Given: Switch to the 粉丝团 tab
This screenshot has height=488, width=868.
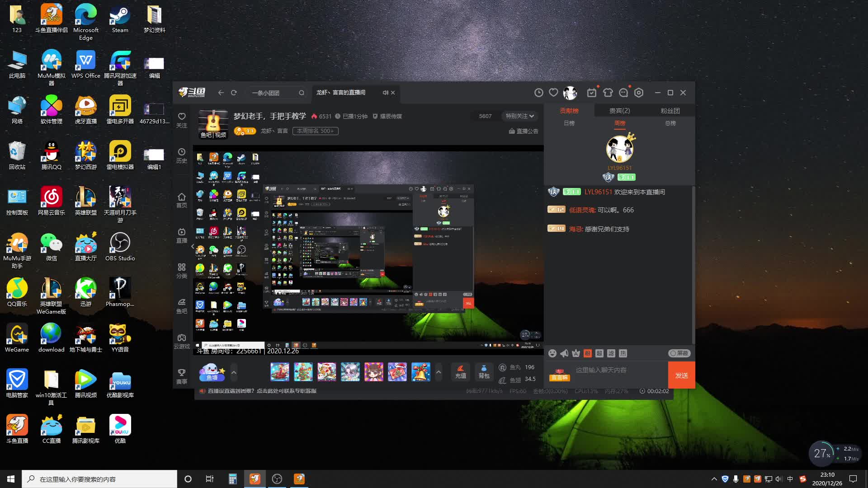Looking at the screenshot, I should click(x=670, y=111).
